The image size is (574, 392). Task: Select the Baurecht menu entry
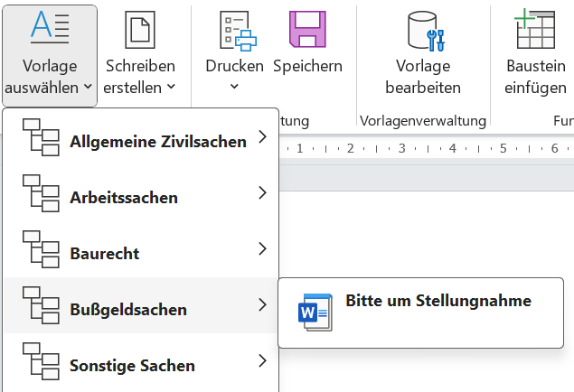[x=105, y=254]
